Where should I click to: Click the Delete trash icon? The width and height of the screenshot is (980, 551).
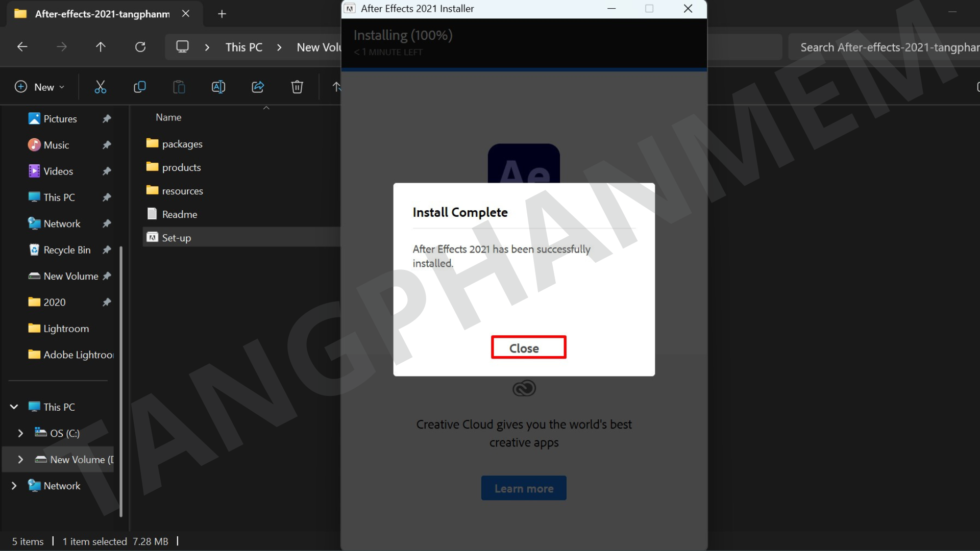tap(297, 87)
